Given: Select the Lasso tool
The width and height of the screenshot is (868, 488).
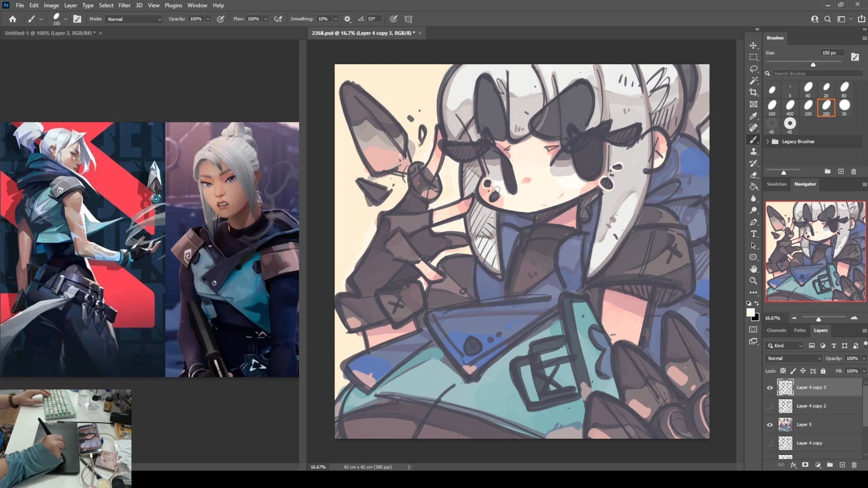Looking at the screenshot, I should click(753, 69).
